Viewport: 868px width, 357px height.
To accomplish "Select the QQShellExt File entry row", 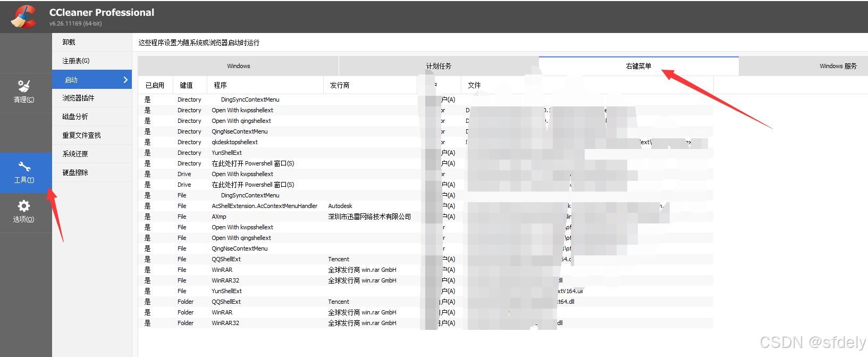I will (226, 259).
